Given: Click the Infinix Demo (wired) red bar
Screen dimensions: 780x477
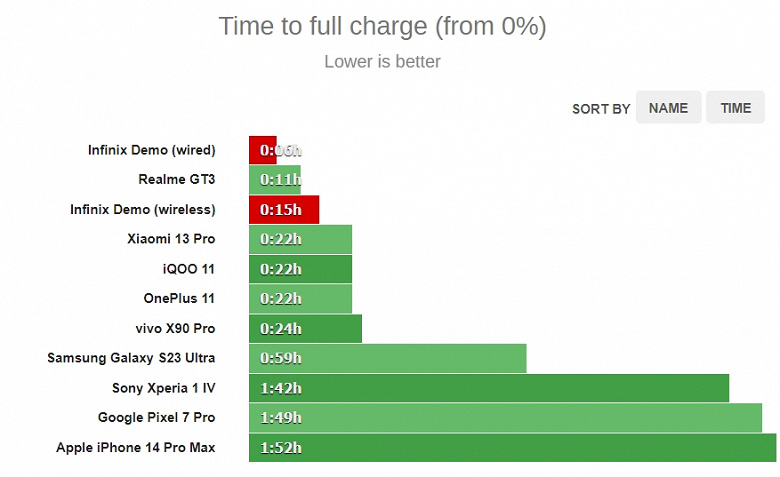Looking at the screenshot, I should click(x=262, y=151).
